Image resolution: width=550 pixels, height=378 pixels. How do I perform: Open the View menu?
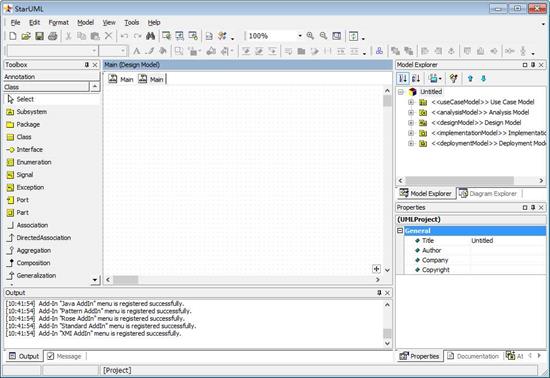pyautogui.click(x=109, y=22)
